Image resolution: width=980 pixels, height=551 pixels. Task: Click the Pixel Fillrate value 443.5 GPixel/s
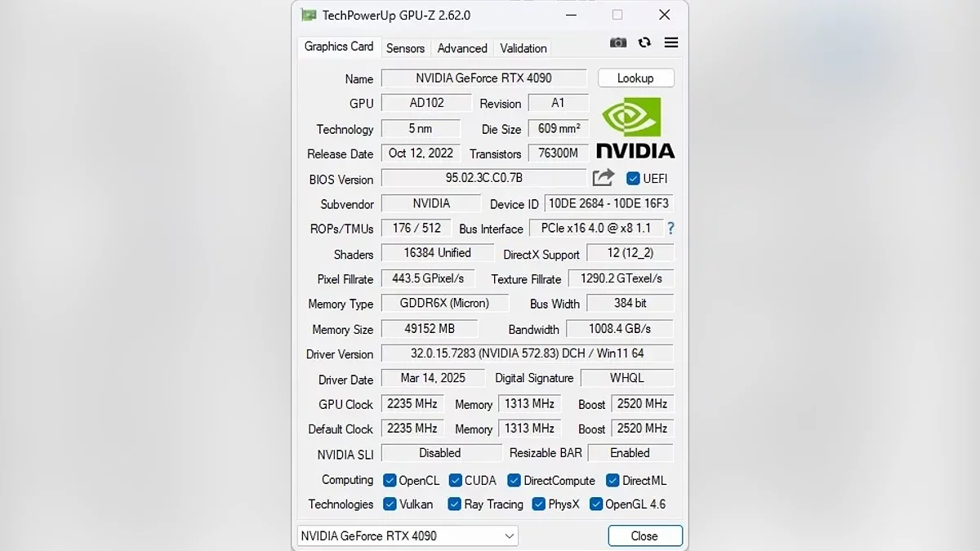[428, 278]
